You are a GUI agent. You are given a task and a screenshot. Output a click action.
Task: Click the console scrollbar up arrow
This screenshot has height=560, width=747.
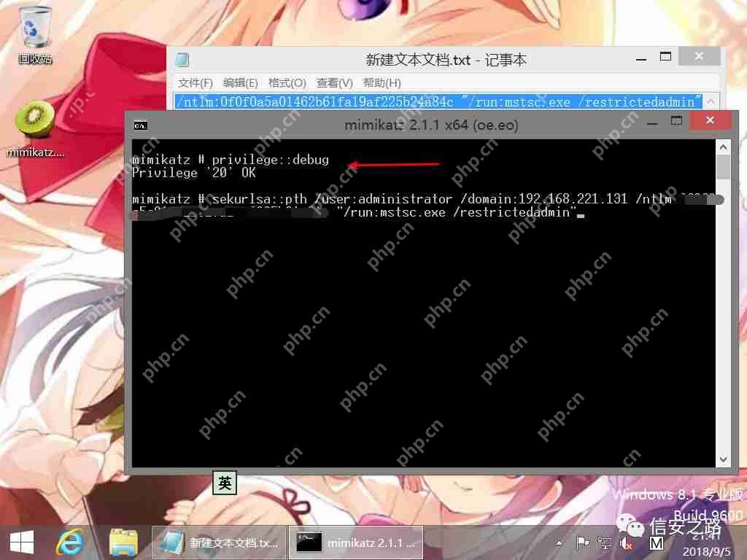tap(723, 147)
